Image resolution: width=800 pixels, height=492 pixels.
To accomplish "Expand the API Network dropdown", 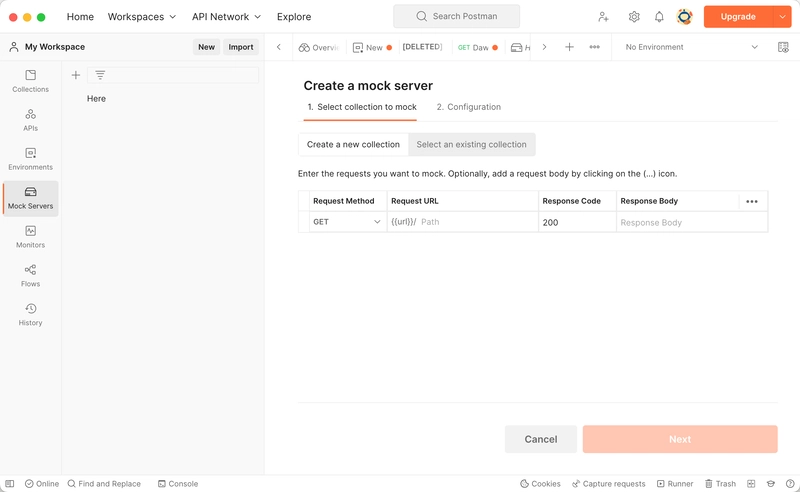I will click(x=227, y=17).
